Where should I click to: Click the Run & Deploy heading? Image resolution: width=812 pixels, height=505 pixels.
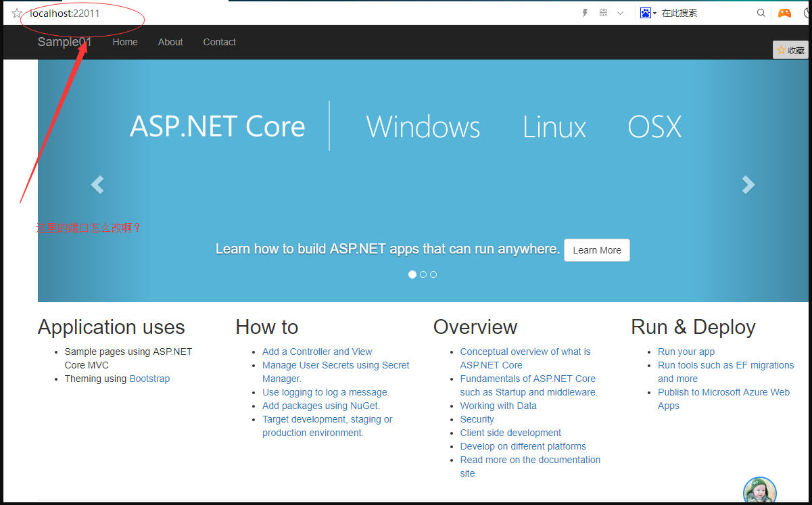click(693, 327)
